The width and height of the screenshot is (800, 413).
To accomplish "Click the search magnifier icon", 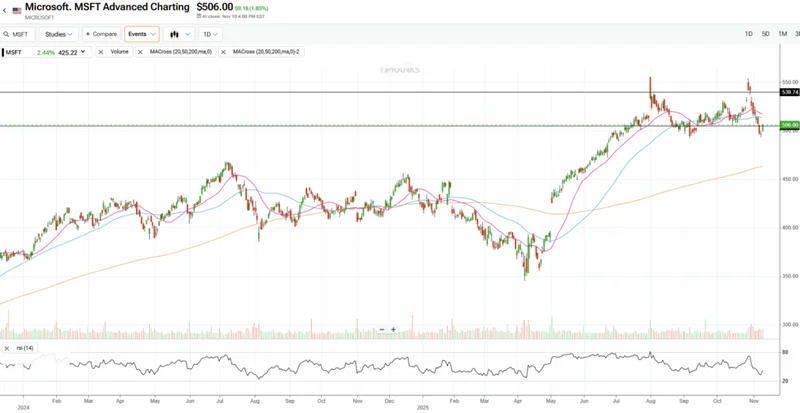I will click(6, 34).
